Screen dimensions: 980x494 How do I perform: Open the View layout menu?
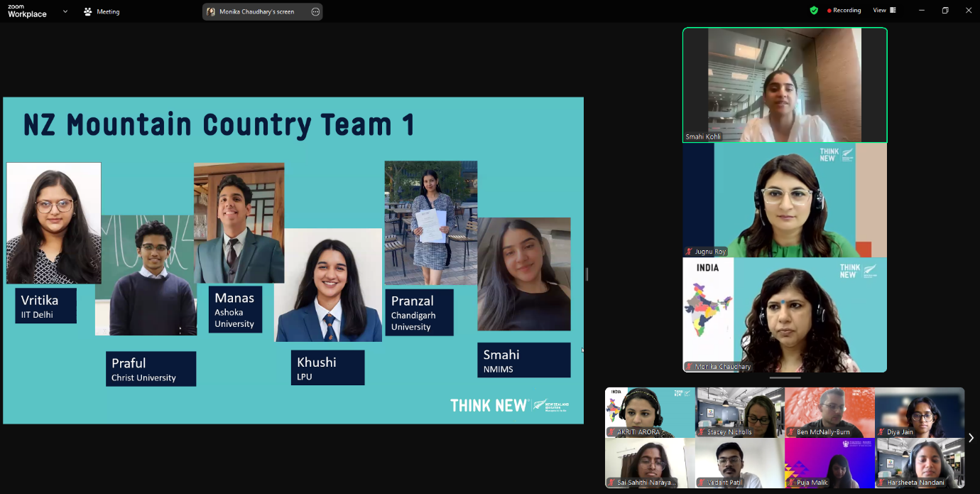[x=884, y=11]
